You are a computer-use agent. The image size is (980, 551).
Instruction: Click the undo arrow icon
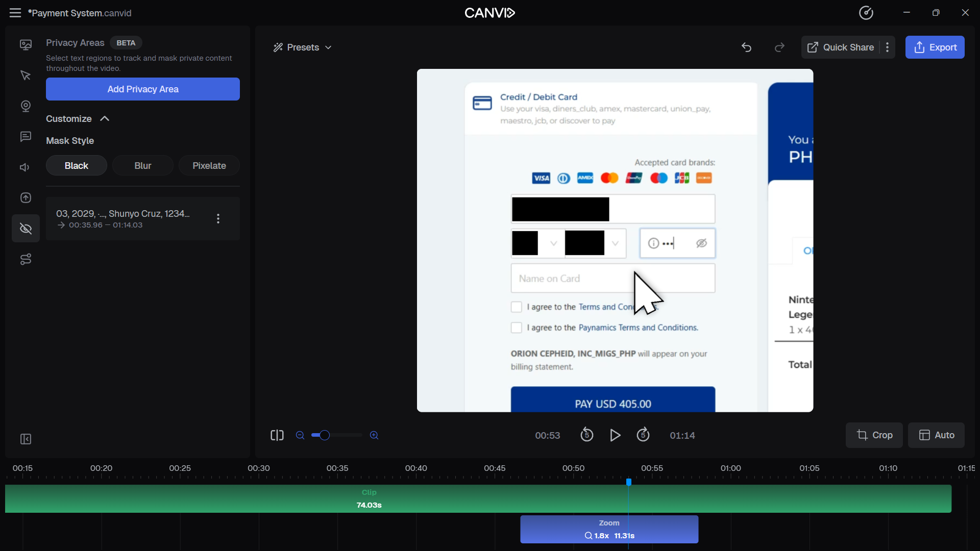tap(747, 47)
